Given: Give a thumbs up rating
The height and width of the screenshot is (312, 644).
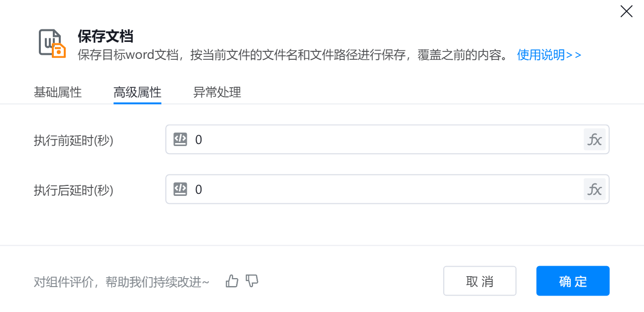Looking at the screenshot, I should (232, 281).
